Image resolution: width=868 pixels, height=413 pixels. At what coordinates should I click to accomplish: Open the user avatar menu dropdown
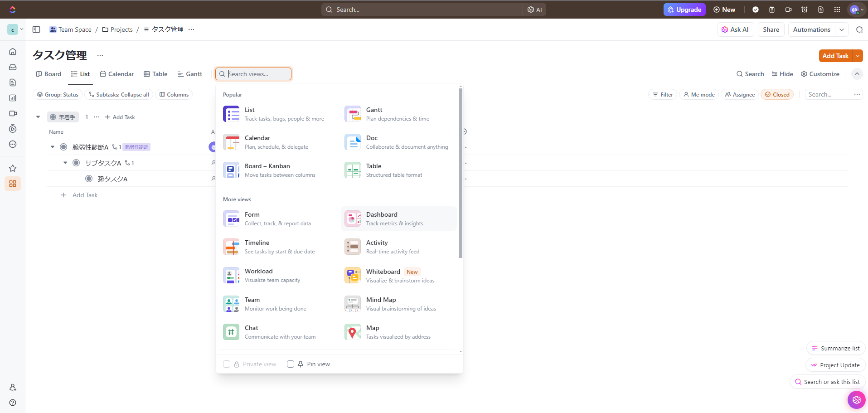[856, 10]
